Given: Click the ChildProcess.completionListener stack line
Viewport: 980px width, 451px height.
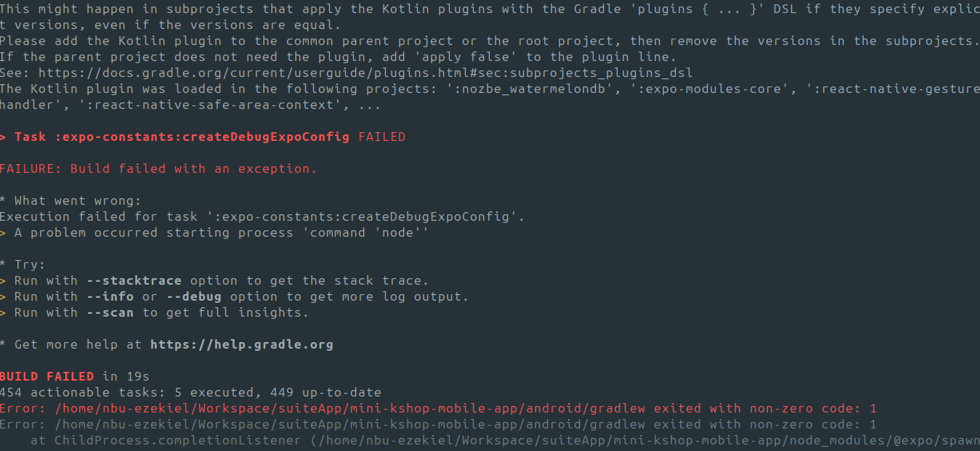Looking at the screenshot, I should [505, 440].
